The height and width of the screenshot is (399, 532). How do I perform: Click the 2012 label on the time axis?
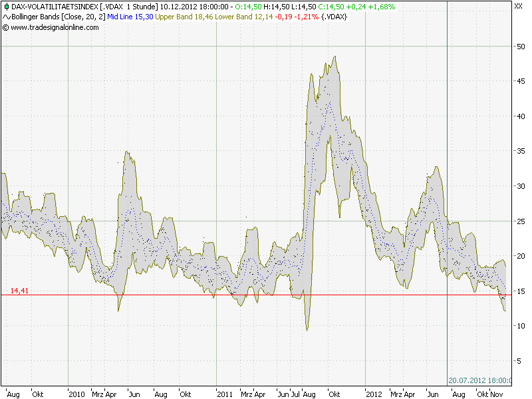click(x=374, y=394)
